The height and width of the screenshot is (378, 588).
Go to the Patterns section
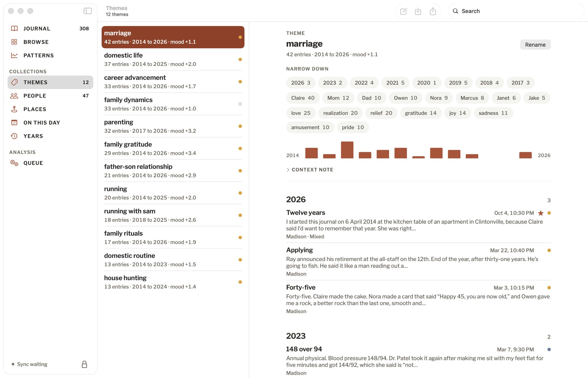pyautogui.click(x=50, y=55)
